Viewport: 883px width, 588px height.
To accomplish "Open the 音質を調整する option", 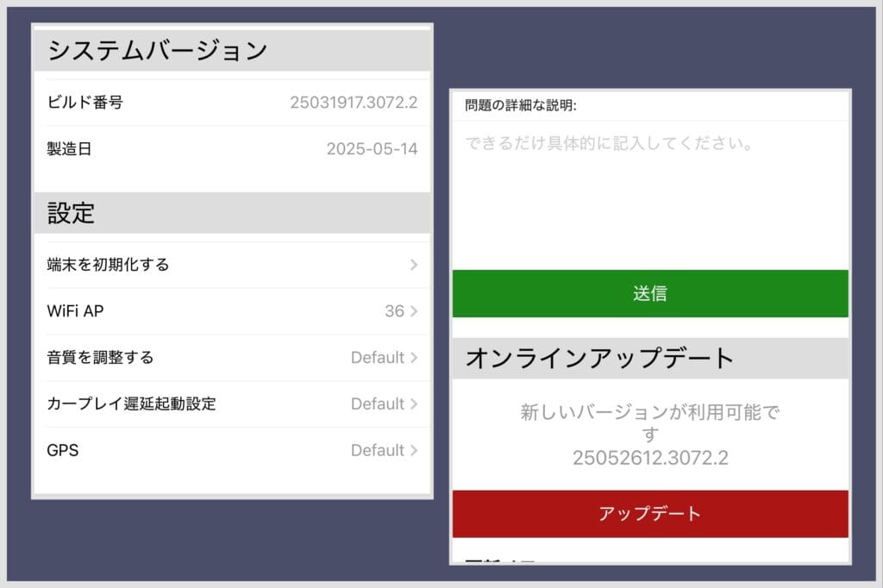I will point(100,358).
